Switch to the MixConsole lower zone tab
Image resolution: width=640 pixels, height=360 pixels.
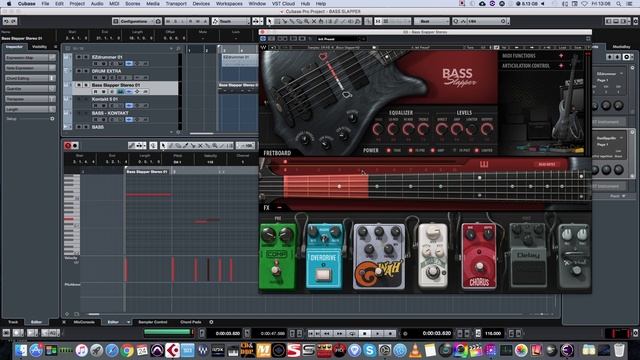point(84,322)
